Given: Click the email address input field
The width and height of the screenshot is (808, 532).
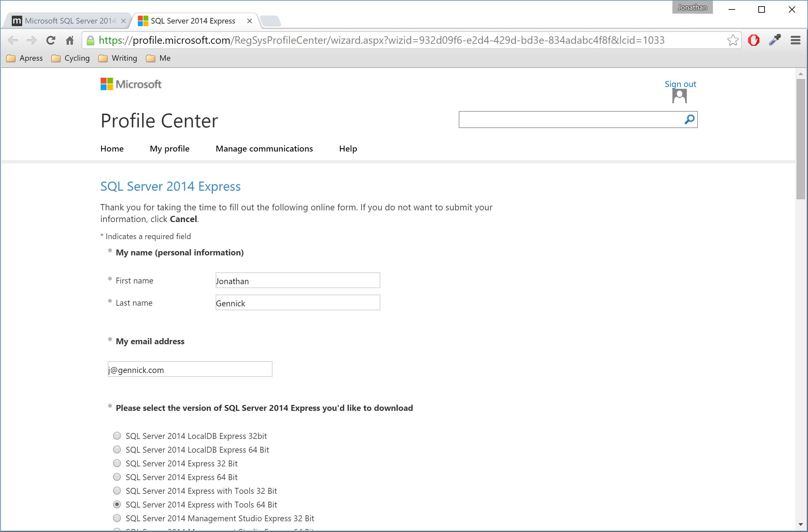Looking at the screenshot, I should (190, 369).
